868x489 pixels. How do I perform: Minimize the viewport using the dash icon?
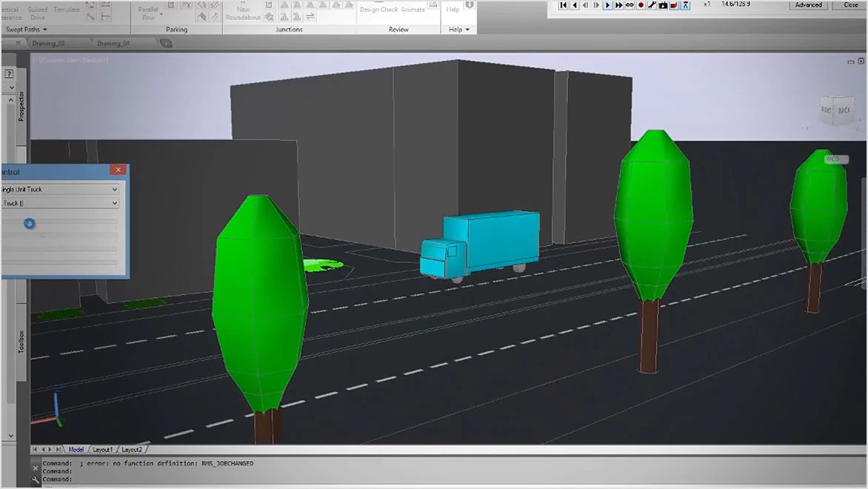click(x=851, y=62)
